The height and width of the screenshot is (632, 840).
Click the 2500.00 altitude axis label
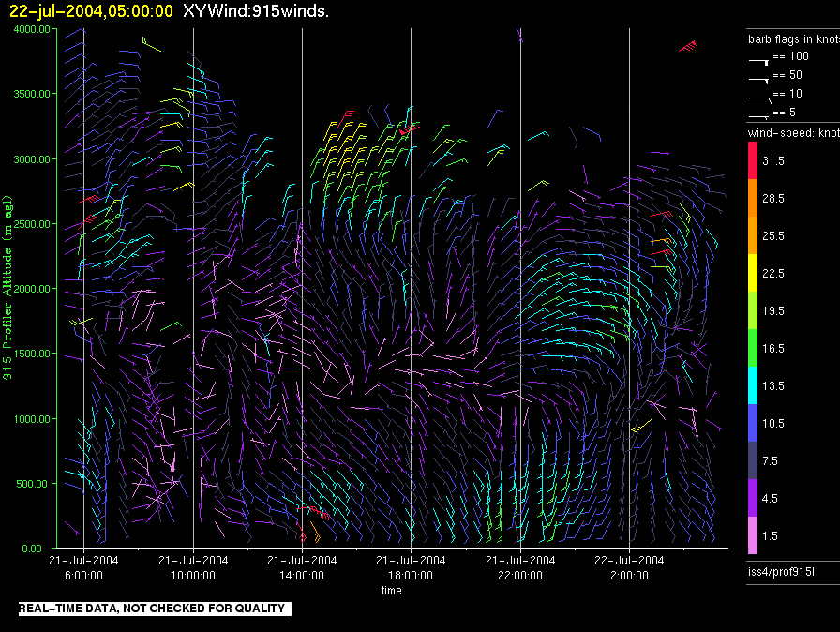coord(32,224)
